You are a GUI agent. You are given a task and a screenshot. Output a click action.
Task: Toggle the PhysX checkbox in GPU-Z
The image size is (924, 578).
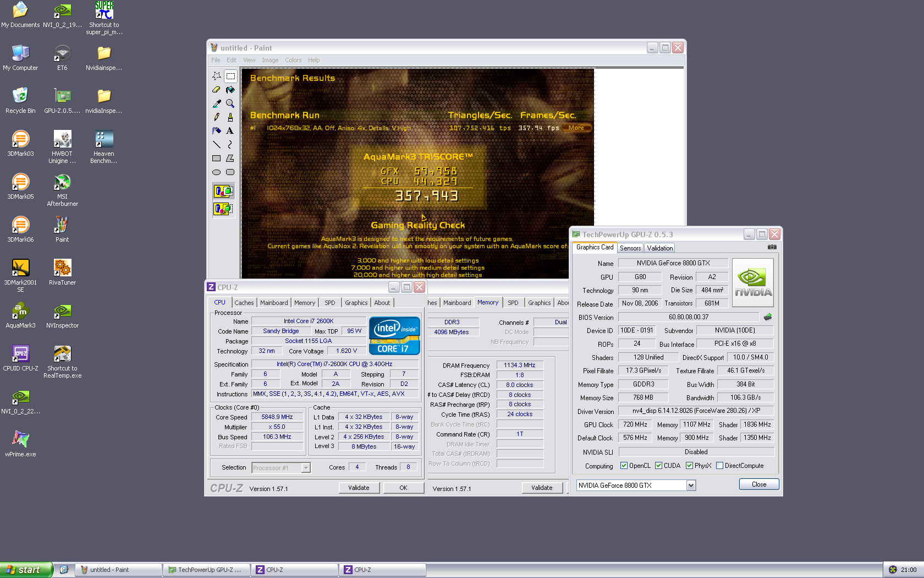689,466
